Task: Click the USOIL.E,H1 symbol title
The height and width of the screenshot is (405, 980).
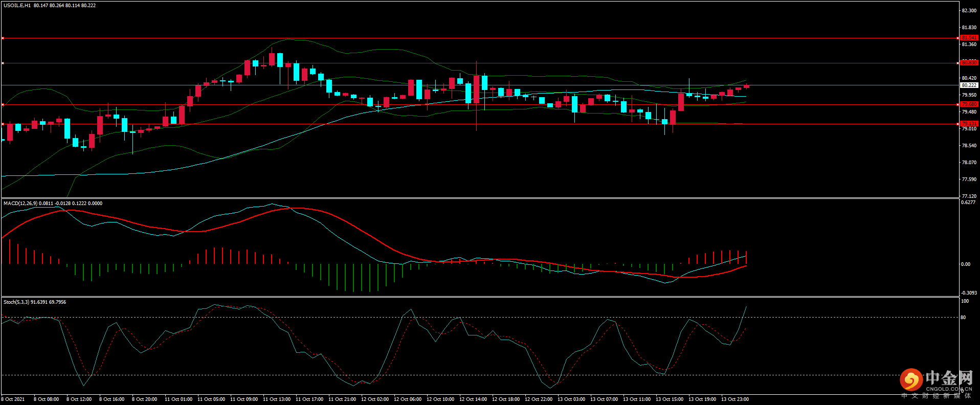Action: pyautogui.click(x=17, y=6)
